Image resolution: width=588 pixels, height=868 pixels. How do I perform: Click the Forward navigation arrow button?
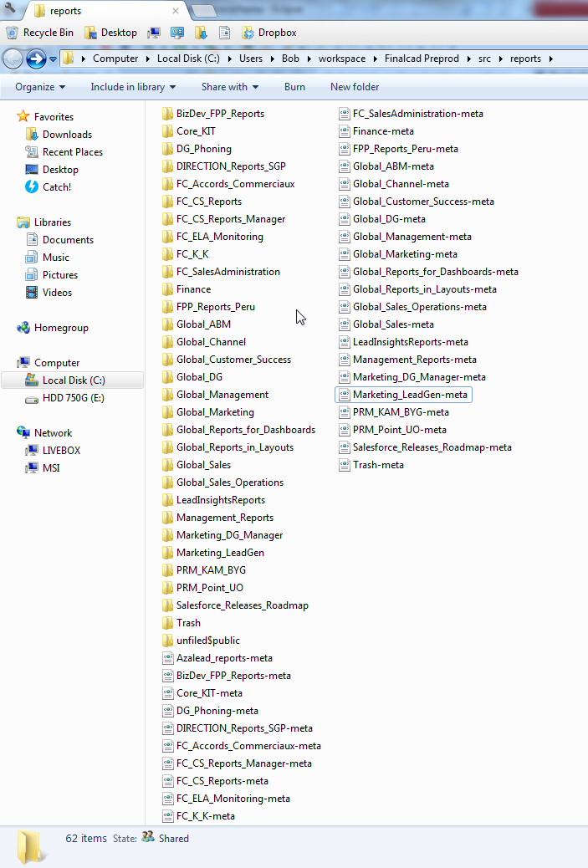point(36,59)
